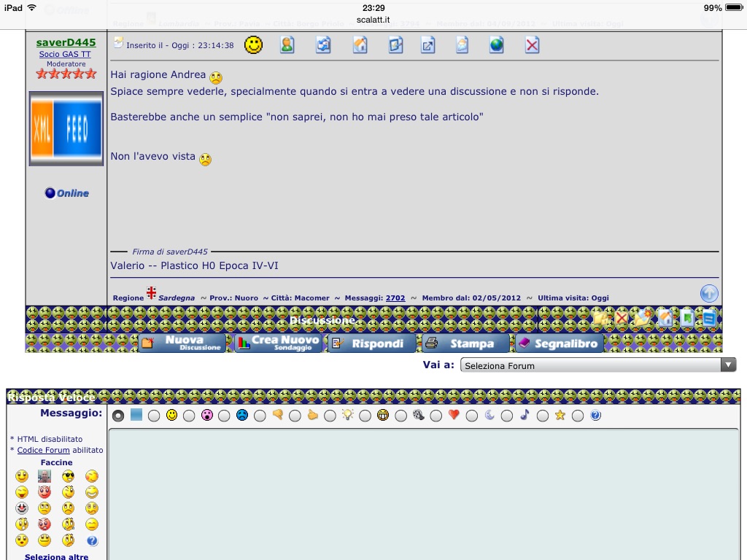The height and width of the screenshot is (560, 747).
Task: Click the dropdown arrow beside Vai a
Action: (x=728, y=365)
